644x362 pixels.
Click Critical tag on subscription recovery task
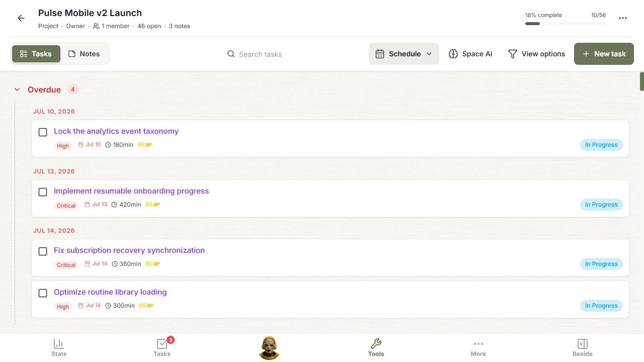point(66,265)
